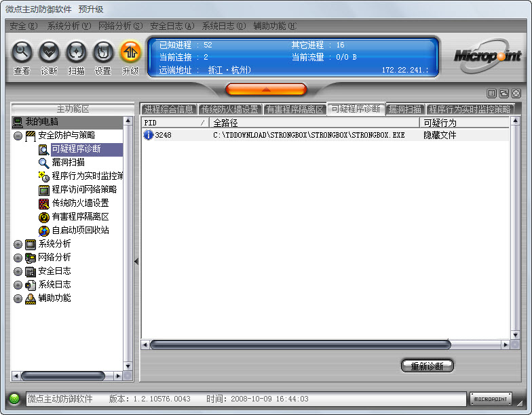Expand the 安全日志 tree node

18,271
